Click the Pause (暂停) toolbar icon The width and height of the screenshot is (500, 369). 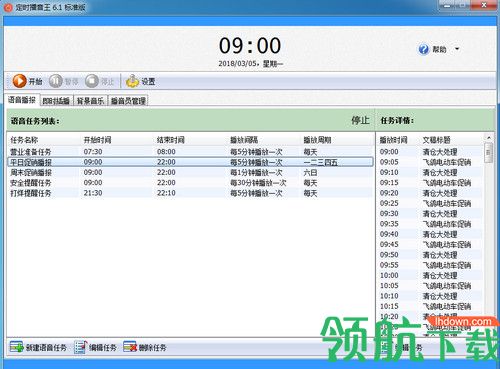(x=56, y=81)
